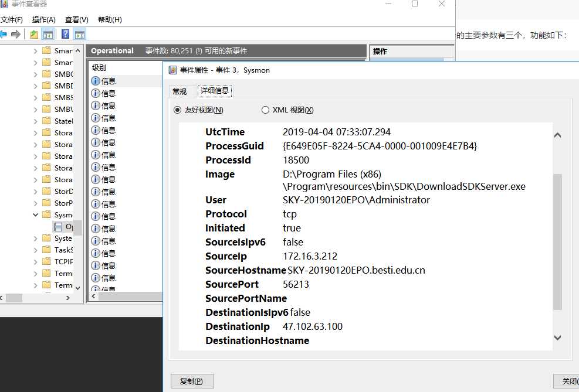The width and height of the screenshot is (579, 392).
Task: Expand the TCPIP tree node
Action: (x=35, y=261)
